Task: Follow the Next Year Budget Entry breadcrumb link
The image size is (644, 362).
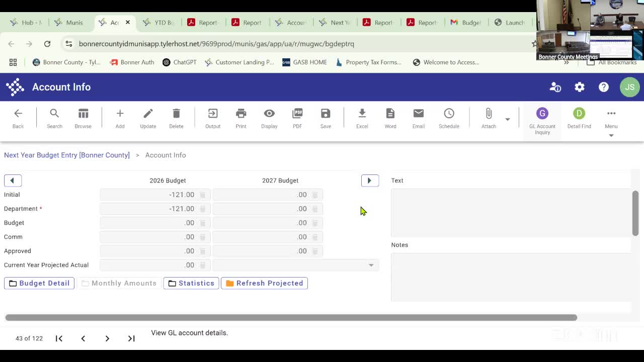Action: (67, 155)
